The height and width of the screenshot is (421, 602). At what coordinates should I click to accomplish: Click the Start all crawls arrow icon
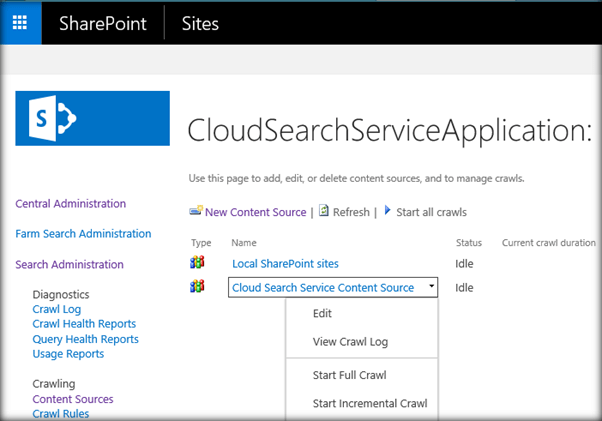click(387, 211)
